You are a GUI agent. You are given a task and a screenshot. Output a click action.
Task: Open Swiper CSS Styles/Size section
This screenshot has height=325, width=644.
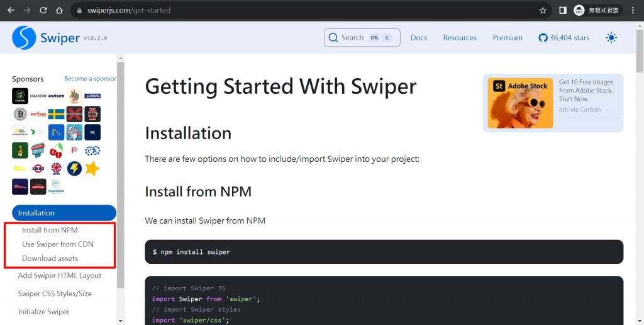point(55,294)
